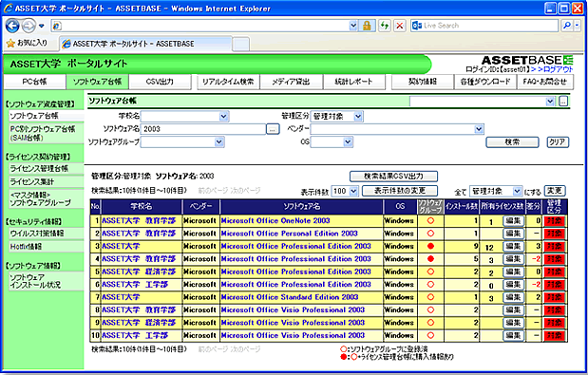Open the 各種ダウンロード menu tab
This screenshot has width=588, height=375.
pyautogui.click(x=485, y=82)
